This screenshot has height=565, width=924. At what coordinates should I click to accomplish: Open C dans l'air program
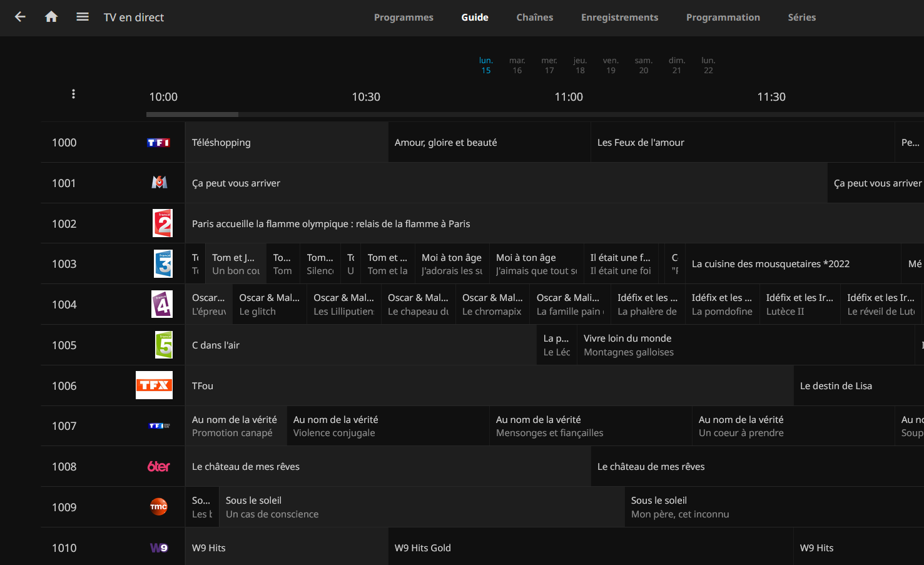pos(361,345)
